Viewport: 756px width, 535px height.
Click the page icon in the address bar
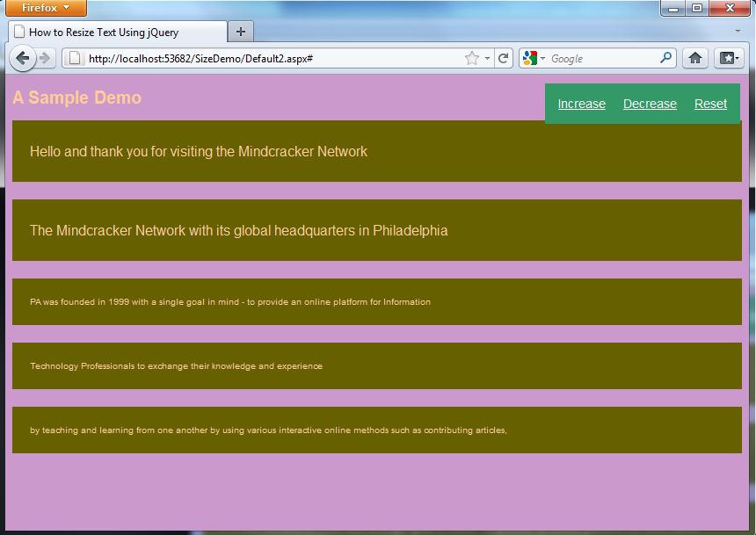[x=75, y=58]
